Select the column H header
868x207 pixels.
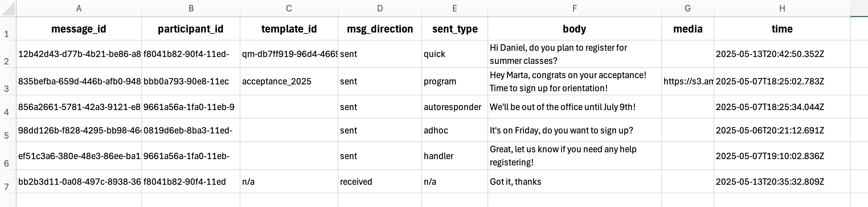pyautogui.click(x=782, y=9)
